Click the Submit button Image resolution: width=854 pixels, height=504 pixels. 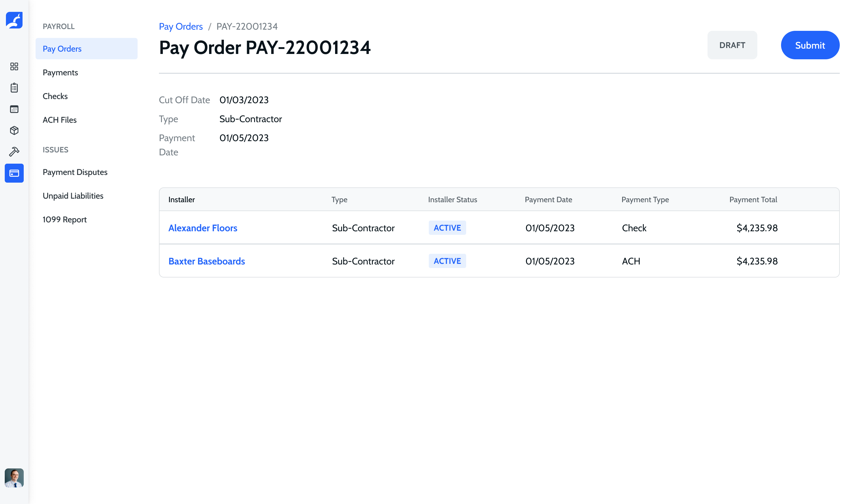click(810, 45)
